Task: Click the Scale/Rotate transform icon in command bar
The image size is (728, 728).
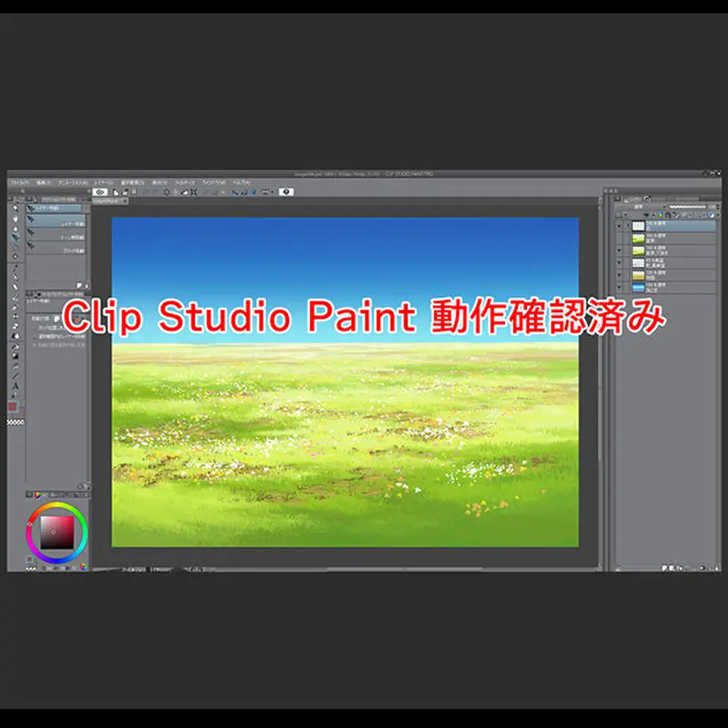Action: pyautogui.click(x=194, y=191)
